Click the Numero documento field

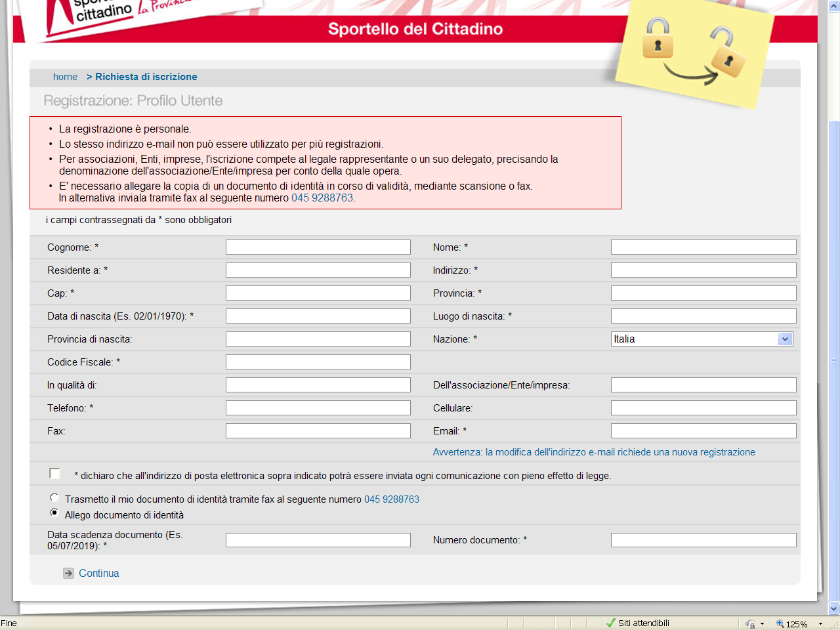[x=703, y=540]
